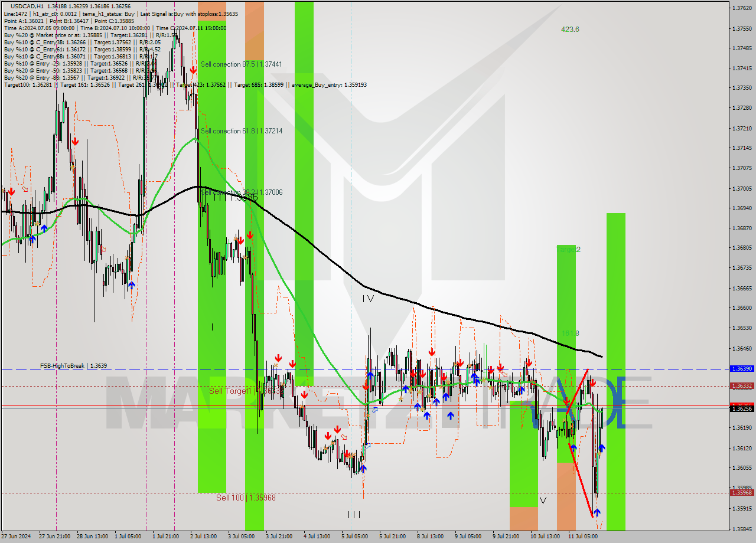Click the '161.8' Fibonacci label

[x=570, y=333]
